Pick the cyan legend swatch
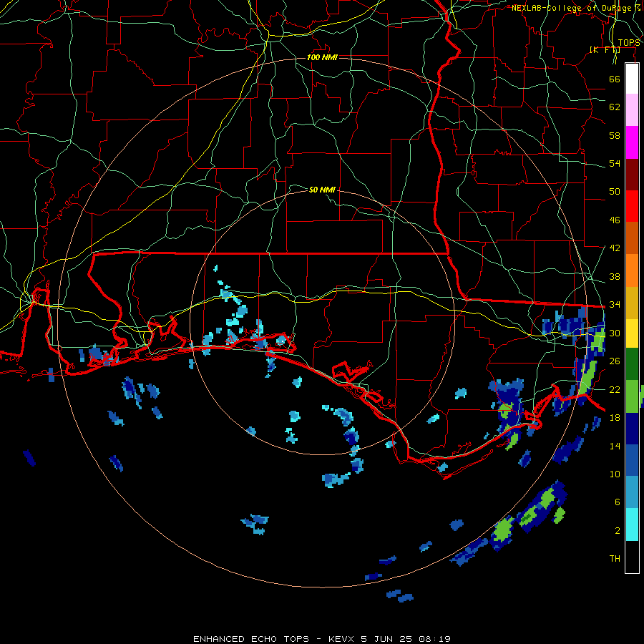644x644 pixels. [x=632, y=525]
